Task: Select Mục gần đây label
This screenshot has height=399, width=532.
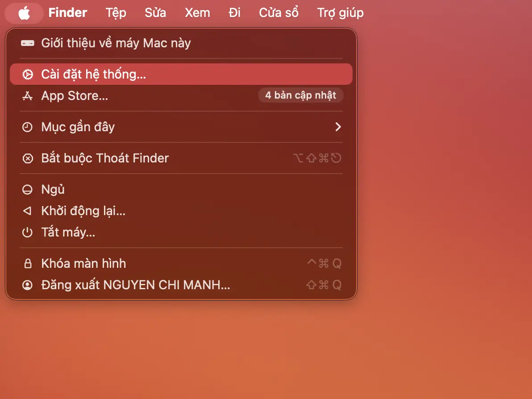Action: click(x=78, y=127)
